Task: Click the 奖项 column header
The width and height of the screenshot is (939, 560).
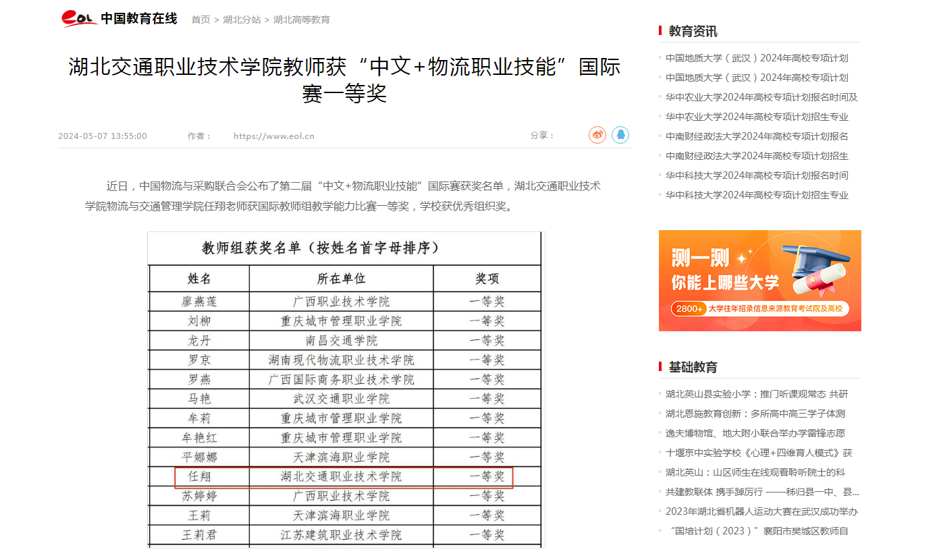Action: [487, 279]
